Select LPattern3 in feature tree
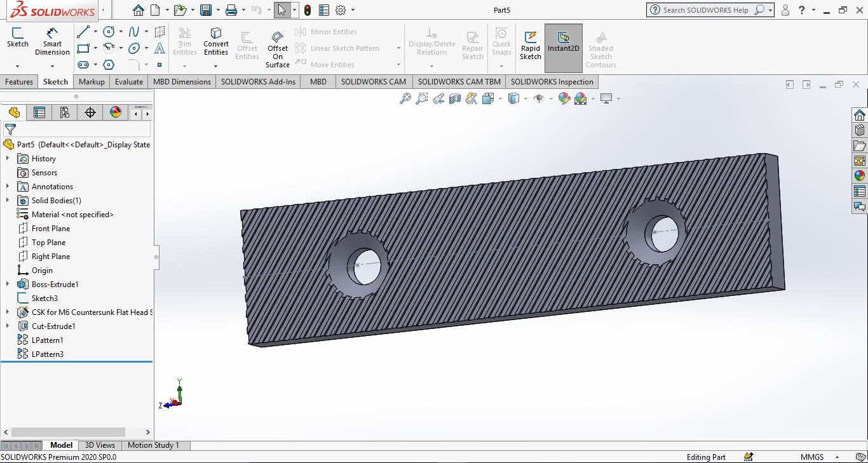The width and height of the screenshot is (868, 463). point(48,354)
